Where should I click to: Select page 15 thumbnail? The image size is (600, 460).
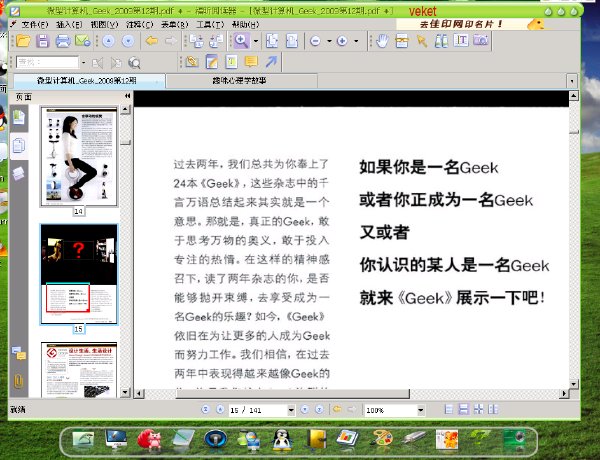pos(79,274)
